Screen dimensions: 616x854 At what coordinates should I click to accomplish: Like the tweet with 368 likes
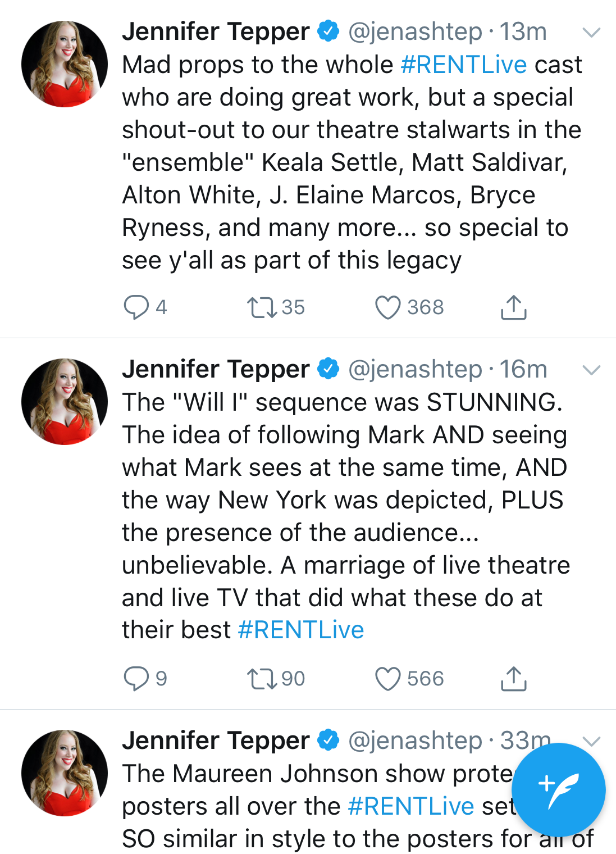pos(387,307)
